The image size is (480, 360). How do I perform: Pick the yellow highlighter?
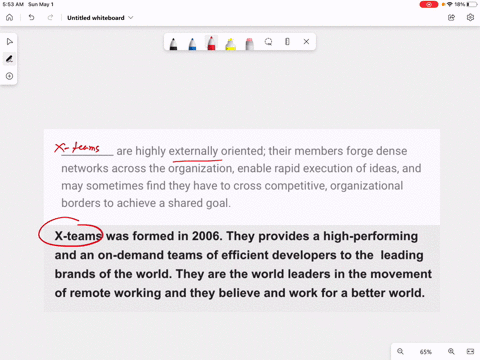(230, 44)
